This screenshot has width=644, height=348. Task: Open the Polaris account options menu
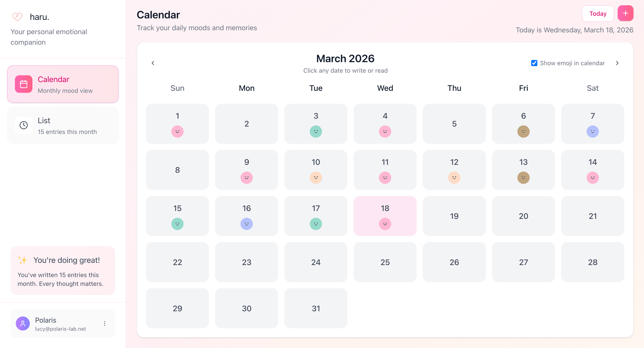point(105,323)
